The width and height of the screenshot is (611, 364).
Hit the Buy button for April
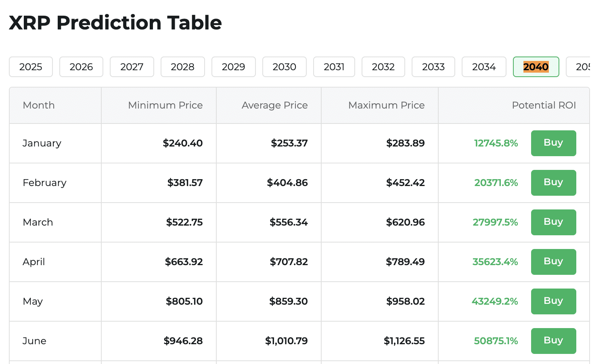[553, 261]
